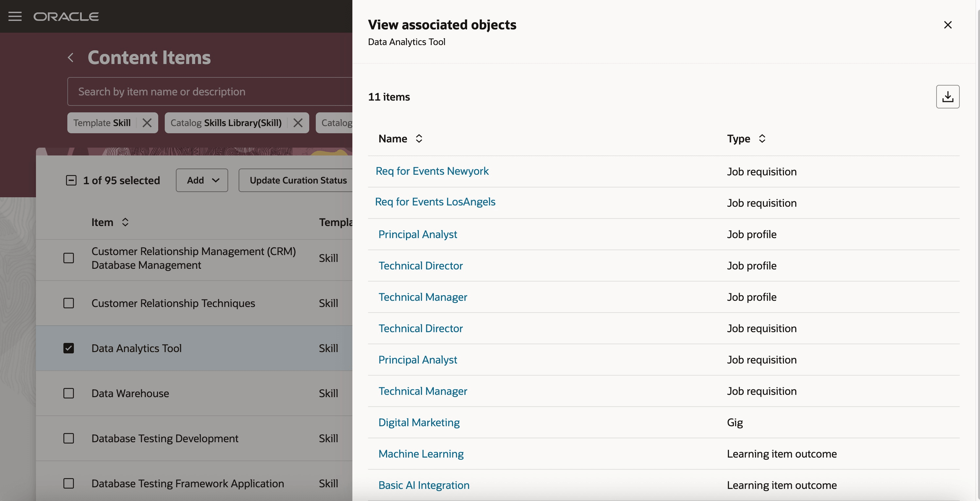Download the associated objects list

948,97
